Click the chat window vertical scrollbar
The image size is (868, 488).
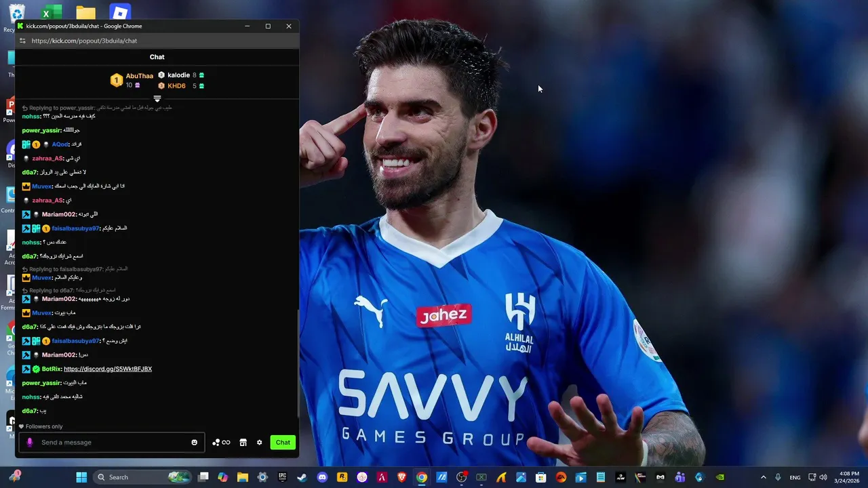coord(297,363)
